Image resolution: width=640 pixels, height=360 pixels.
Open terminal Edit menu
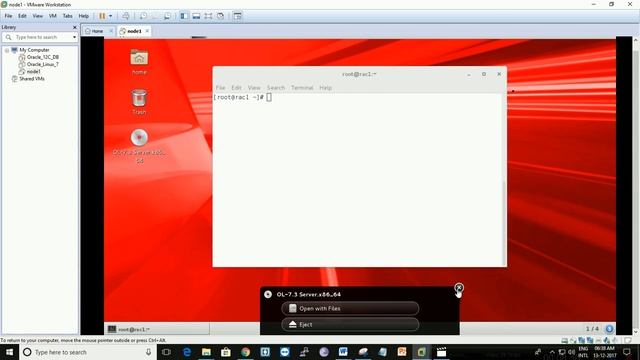236,88
